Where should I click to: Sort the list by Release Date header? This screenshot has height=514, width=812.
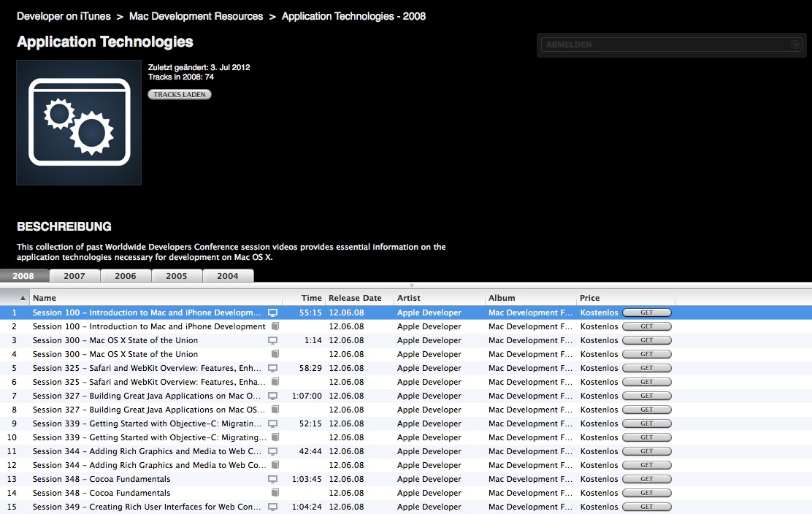pyautogui.click(x=355, y=298)
